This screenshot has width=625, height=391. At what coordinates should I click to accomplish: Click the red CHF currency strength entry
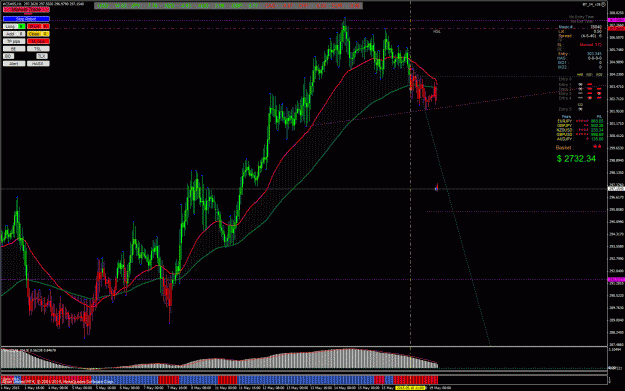click(312, 6)
